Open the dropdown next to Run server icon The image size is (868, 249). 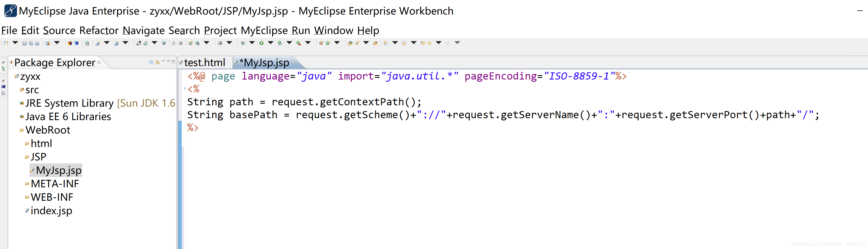(155, 43)
